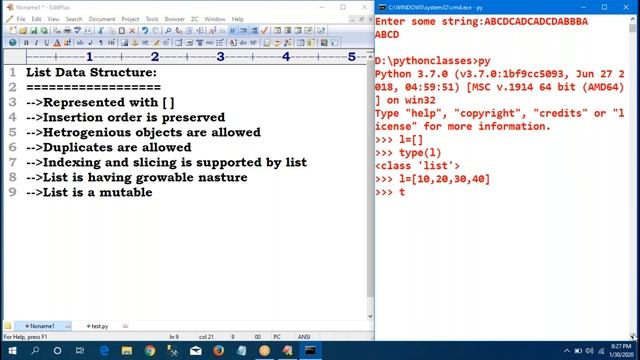The width and height of the screenshot is (640, 360).
Task: Click the 'ln 9' status bar entry
Action: 174,337
